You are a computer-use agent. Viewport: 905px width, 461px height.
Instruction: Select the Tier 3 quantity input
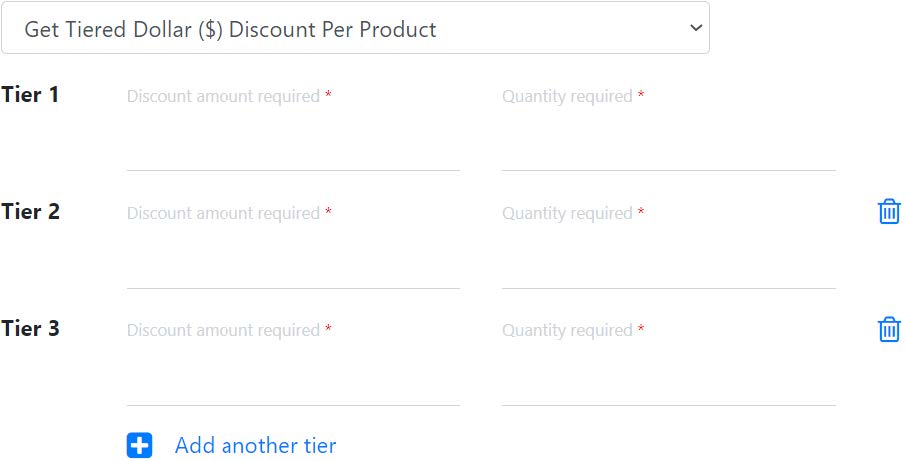point(668,381)
